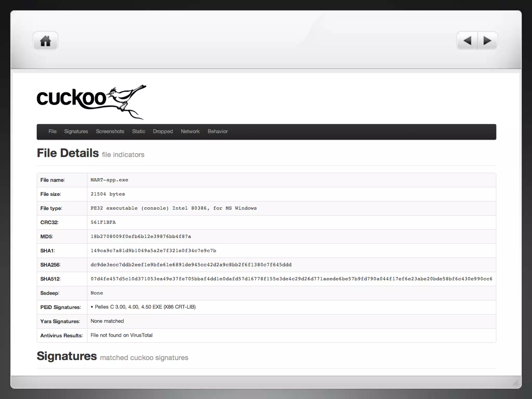Click the MART-app.exe file name value
Viewport: 532px width, 399px height.
[109, 180]
